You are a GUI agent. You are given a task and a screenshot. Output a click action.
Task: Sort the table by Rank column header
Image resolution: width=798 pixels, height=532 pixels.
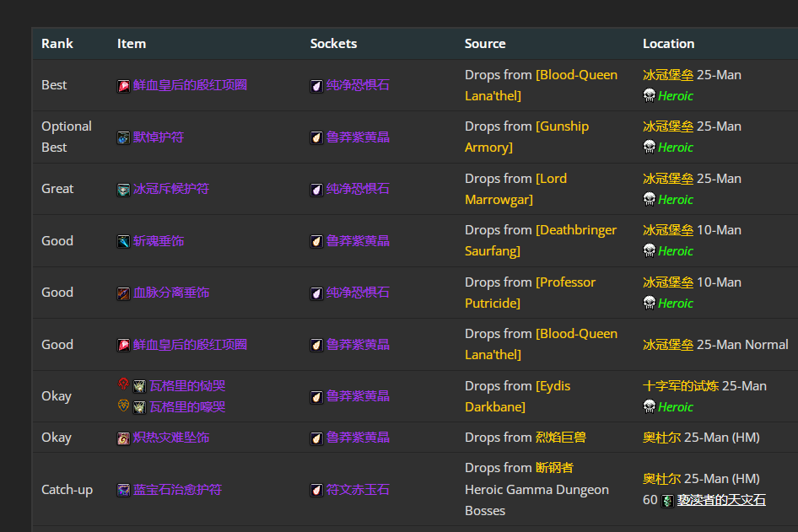coord(57,44)
